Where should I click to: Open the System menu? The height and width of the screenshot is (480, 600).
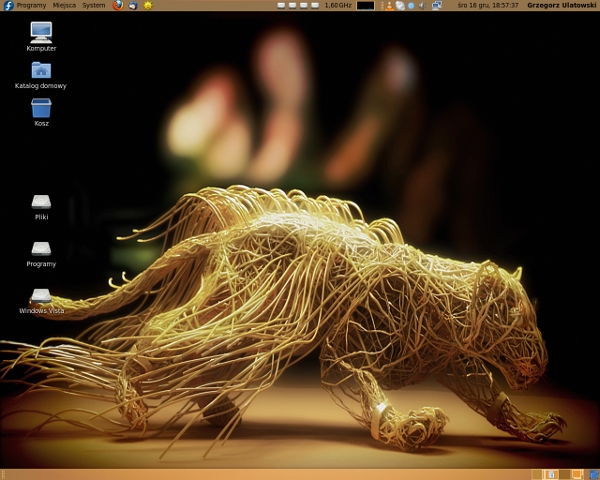[93, 5]
